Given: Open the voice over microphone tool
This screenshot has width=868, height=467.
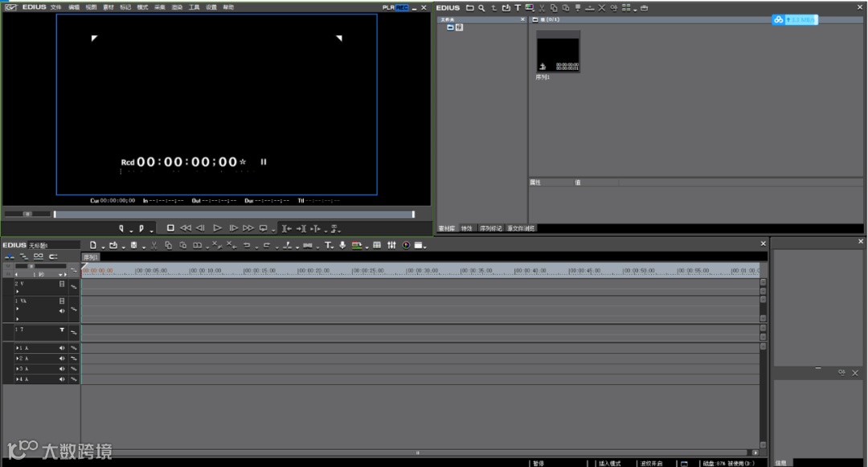Looking at the screenshot, I should (342, 245).
